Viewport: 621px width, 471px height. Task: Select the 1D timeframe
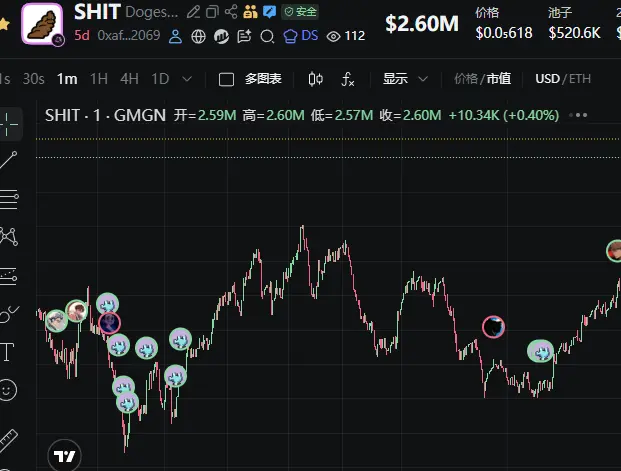[160, 79]
